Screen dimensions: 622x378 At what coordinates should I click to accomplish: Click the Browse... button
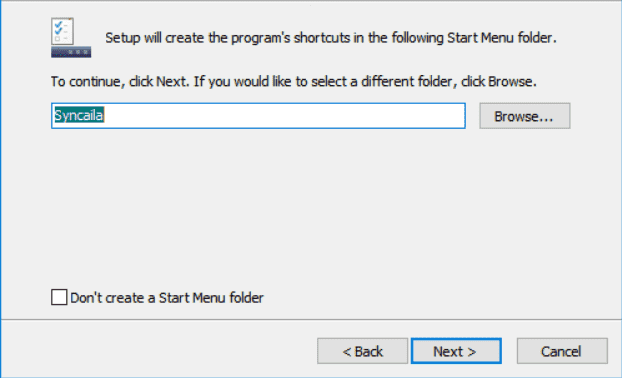point(524,116)
